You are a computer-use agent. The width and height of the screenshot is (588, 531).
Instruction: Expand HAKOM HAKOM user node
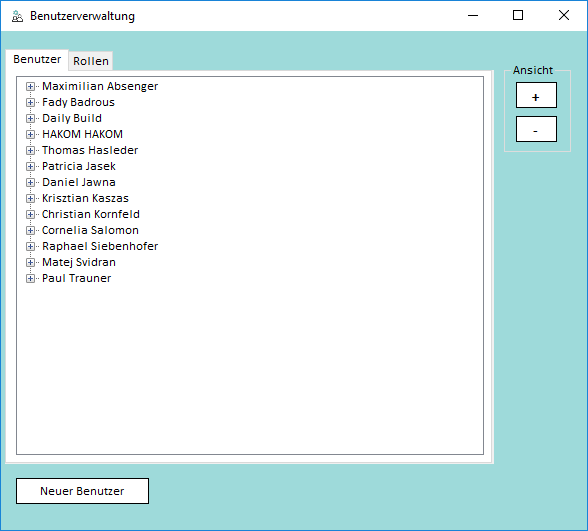(x=30, y=134)
